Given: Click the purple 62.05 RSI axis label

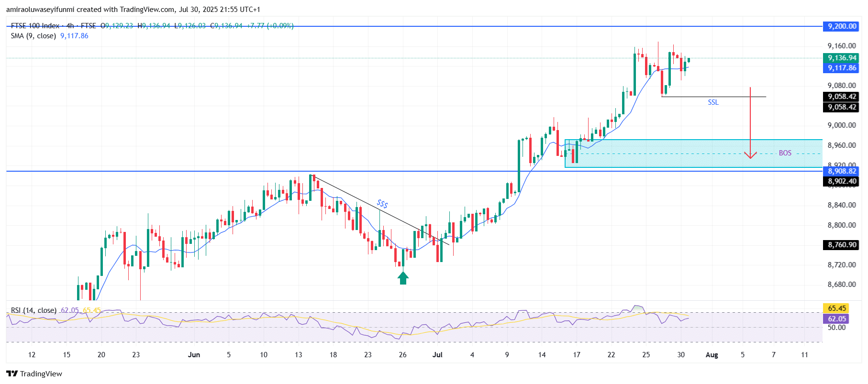Looking at the screenshot, I should [x=836, y=319].
